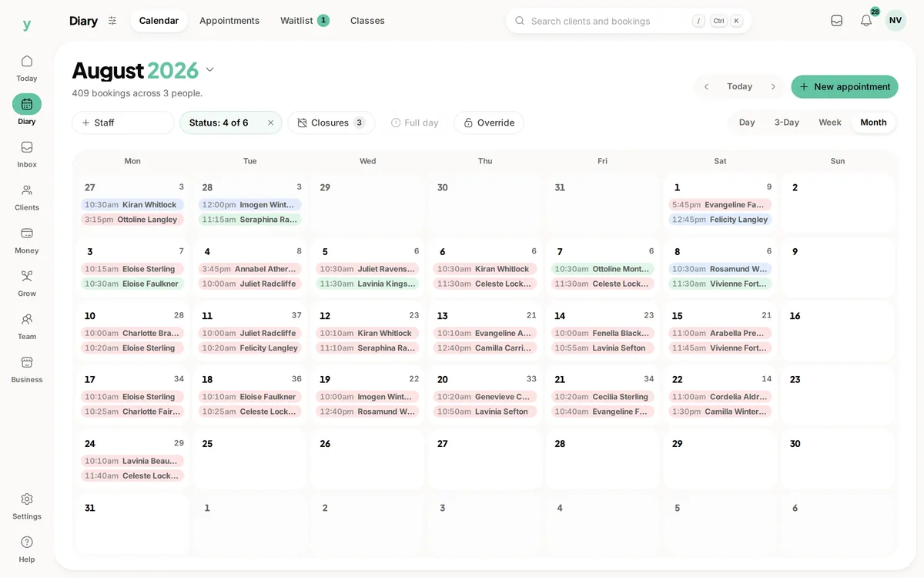Select the Day view

(x=747, y=123)
